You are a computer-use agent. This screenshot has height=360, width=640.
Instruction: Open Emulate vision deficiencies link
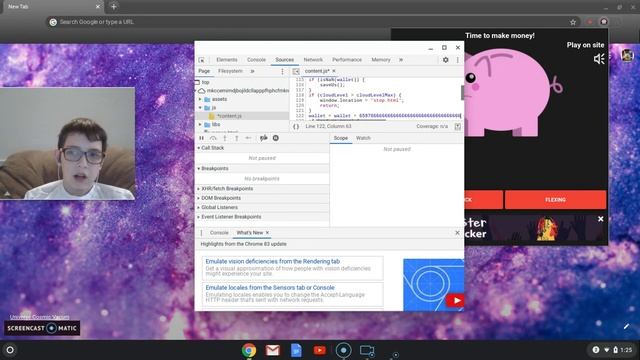click(x=273, y=262)
